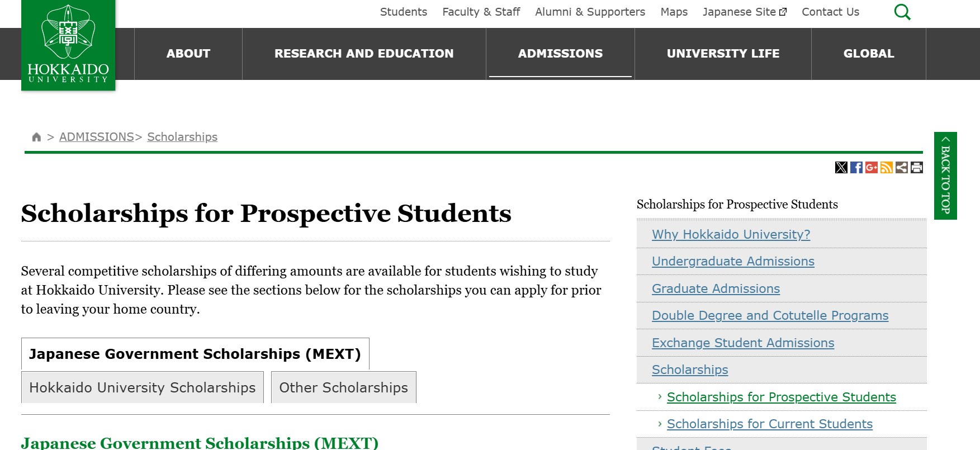Open the Alumni & Supporters link
This screenshot has height=450, width=980.
(590, 12)
